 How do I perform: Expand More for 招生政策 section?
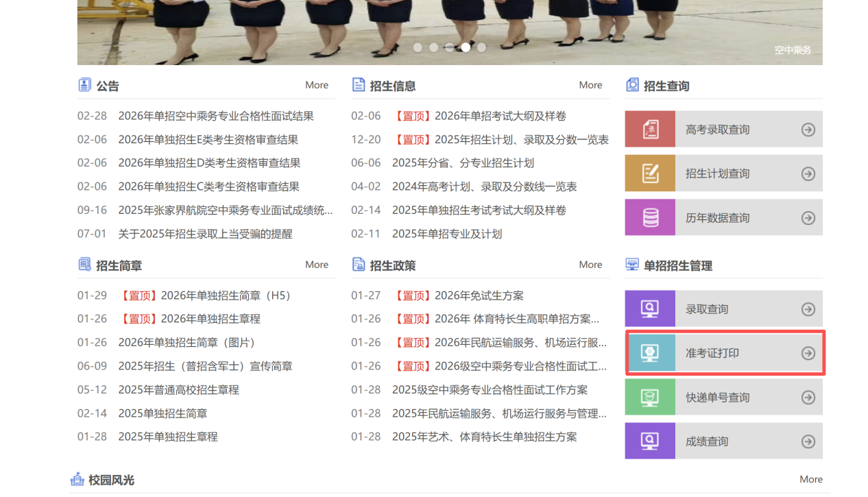point(590,265)
